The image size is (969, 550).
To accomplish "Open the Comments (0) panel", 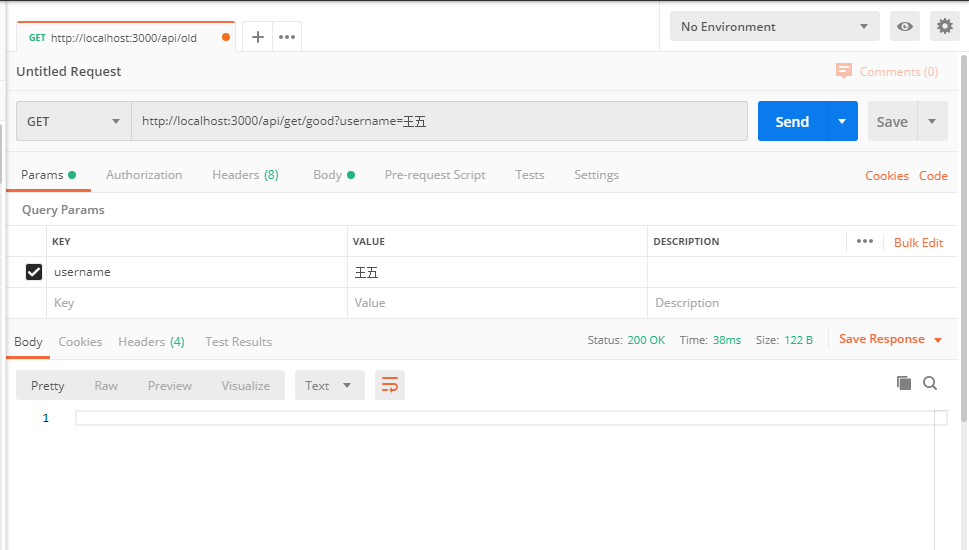I will (887, 72).
